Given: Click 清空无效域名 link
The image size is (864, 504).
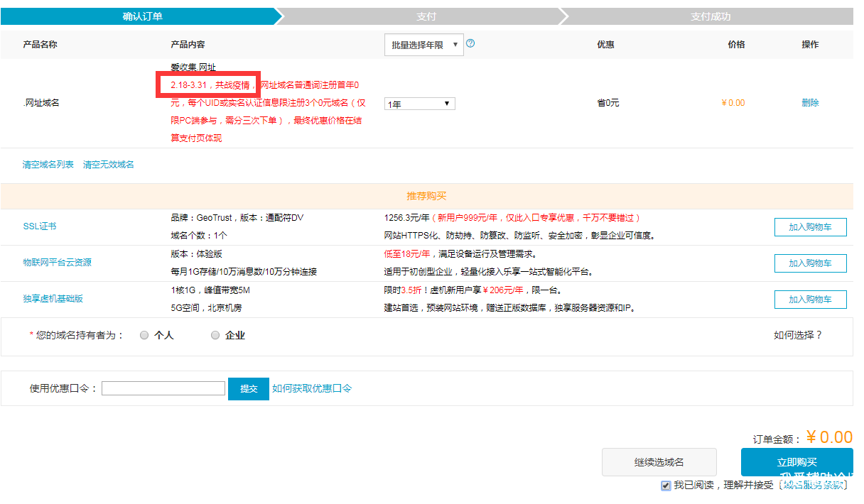Looking at the screenshot, I should (x=109, y=165).
